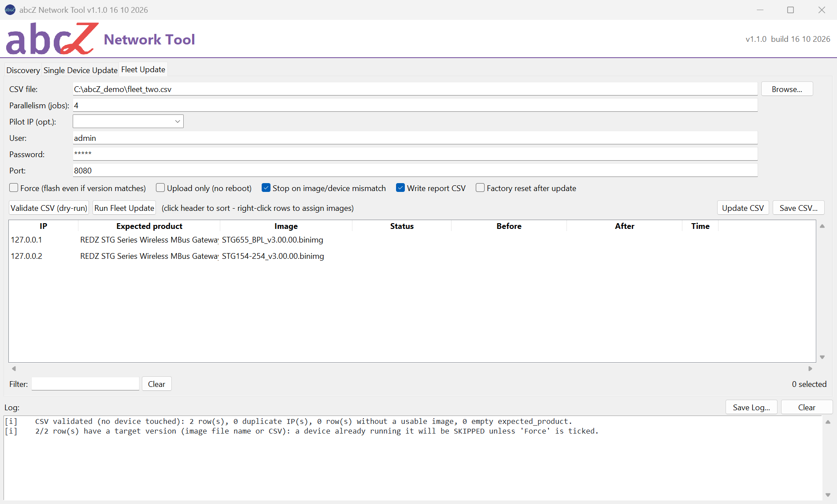
Task: Select the Fleet Update tab
Action: point(143,70)
